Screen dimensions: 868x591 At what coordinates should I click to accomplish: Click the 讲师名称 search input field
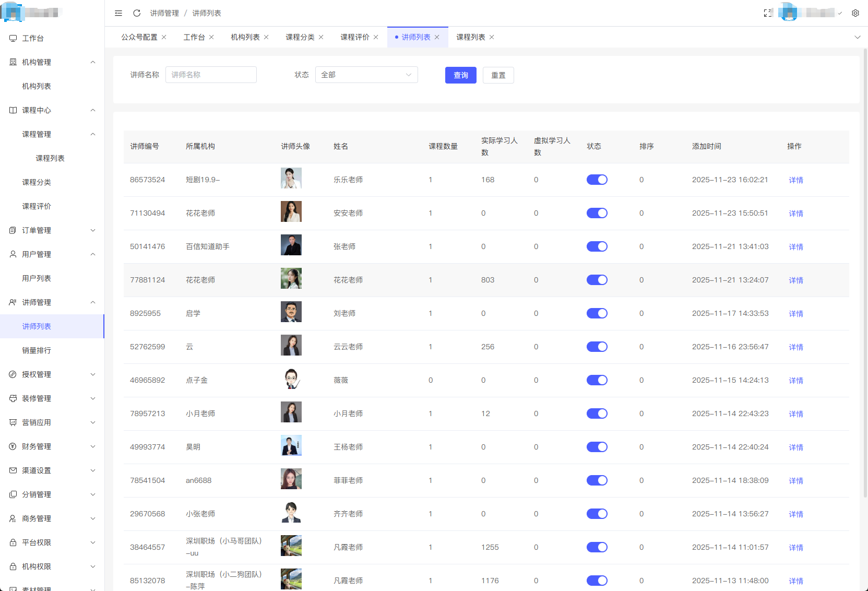(x=211, y=75)
